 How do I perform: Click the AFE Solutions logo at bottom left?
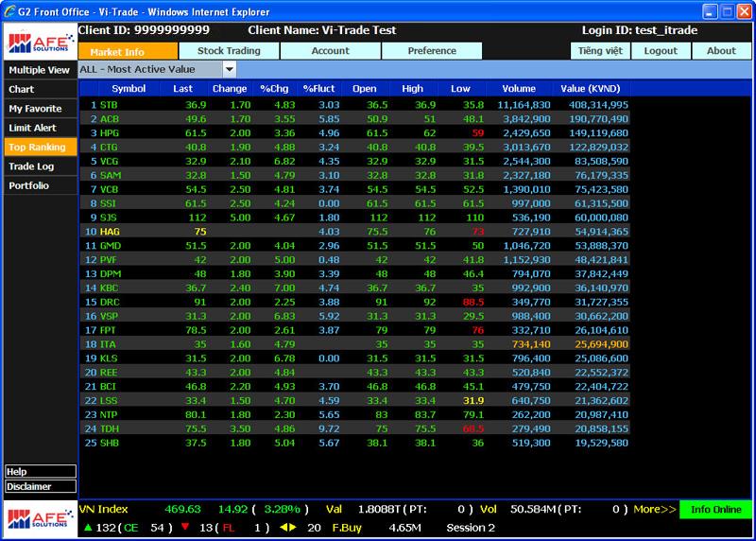[40, 519]
